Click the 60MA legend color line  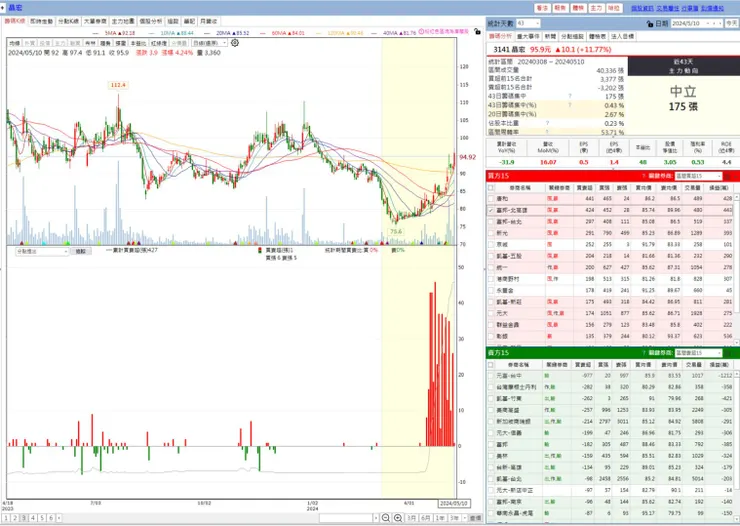pos(263,33)
